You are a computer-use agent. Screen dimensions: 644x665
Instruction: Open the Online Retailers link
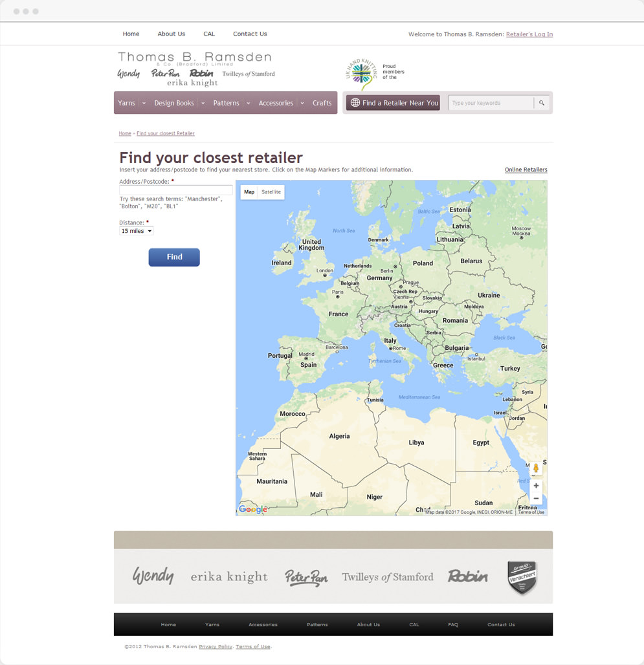point(526,169)
